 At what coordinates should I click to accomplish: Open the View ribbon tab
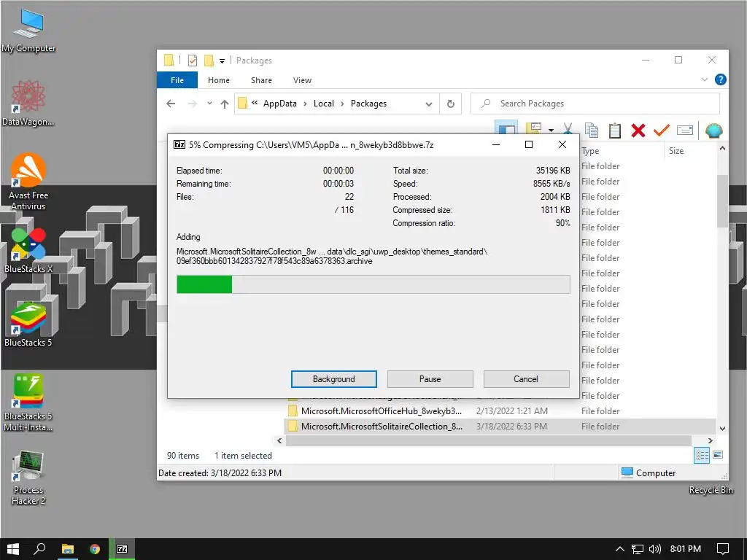pos(302,80)
